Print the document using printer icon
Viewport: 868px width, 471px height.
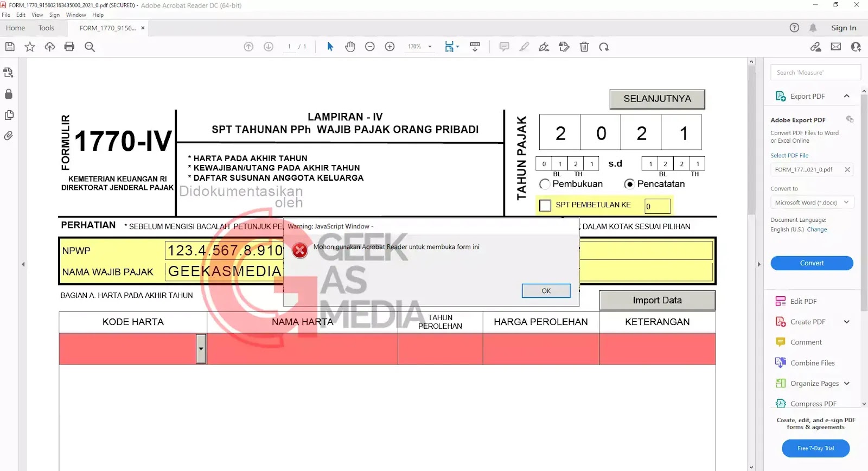[69, 47]
